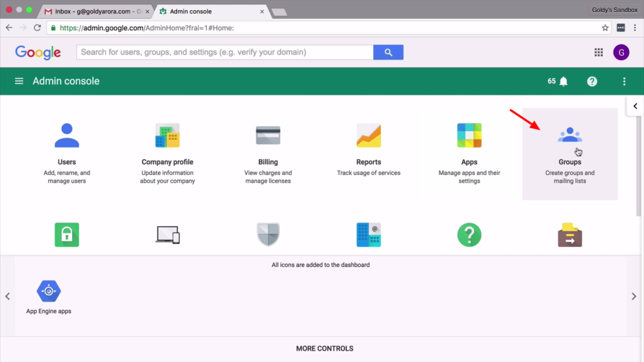644x362 pixels.
Task: Open the Admin console three-dot overflow menu
Action: tap(624, 81)
